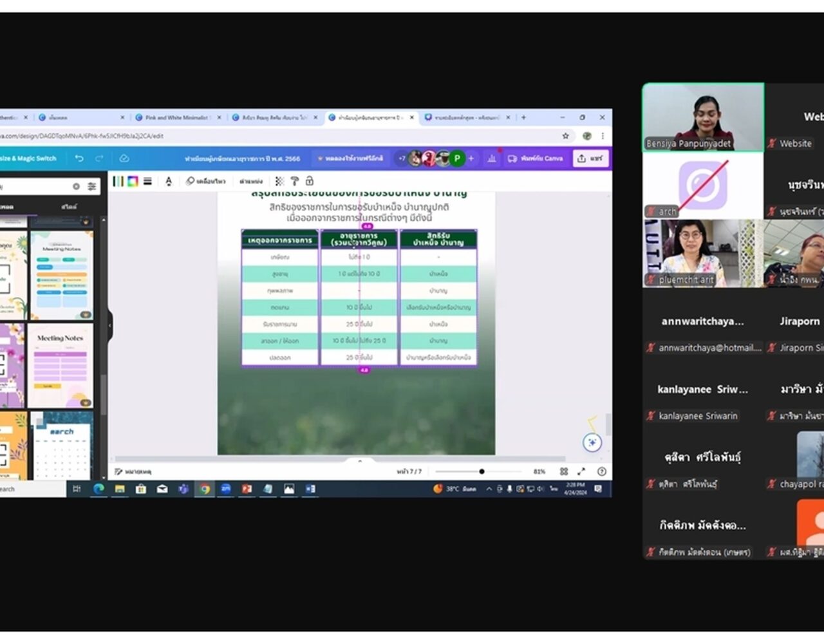Open Word from the taskbar

pyautogui.click(x=310, y=489)
